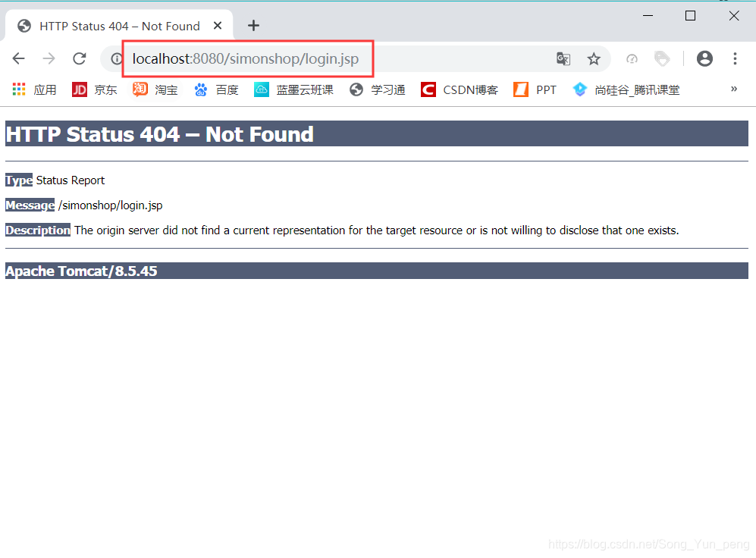Open the Chrome three-dot menu
Image resolution: width=756 pixels, height=558 pixels.
(x=735, y=59)
